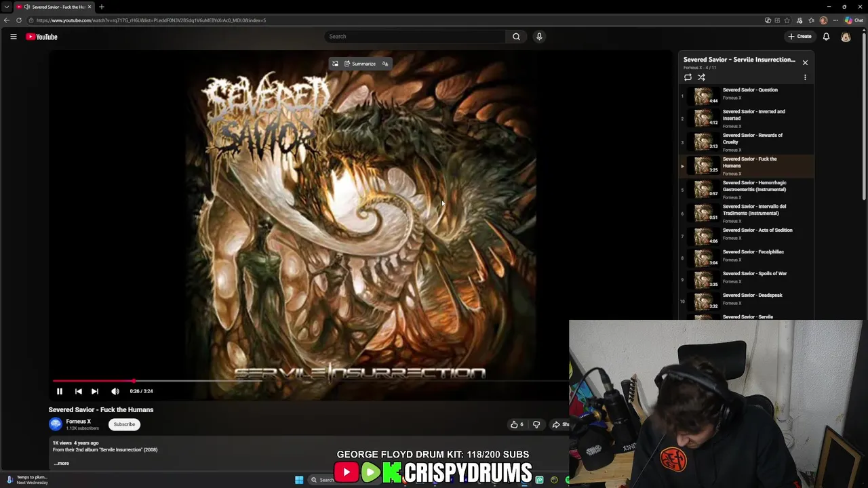The height and width of the screenshot is (488, 868).
Task: Play Severed Savior - Question
Action: tap(746, 96)
